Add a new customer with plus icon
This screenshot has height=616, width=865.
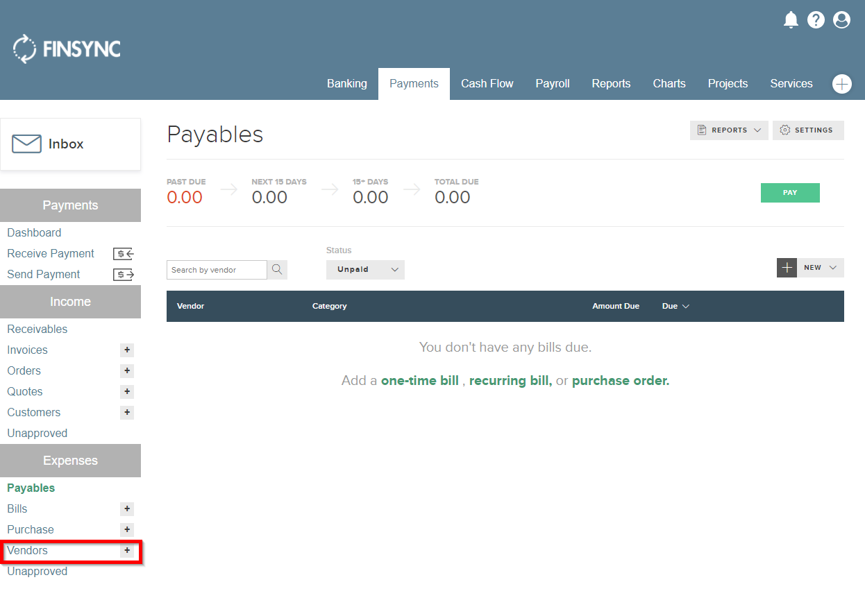[x=127, y=413]
